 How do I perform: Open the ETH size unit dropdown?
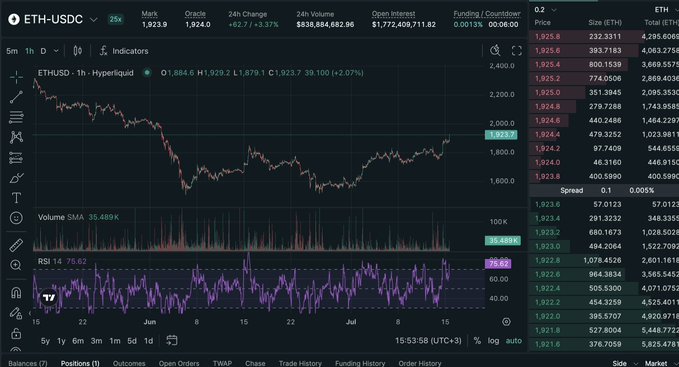(x=666, y=10)
